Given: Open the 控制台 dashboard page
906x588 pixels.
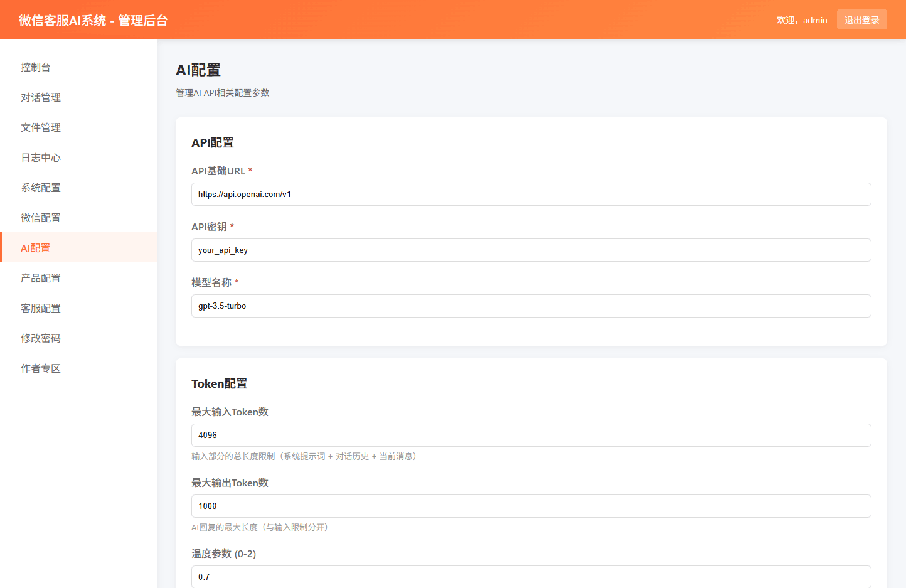Looking at the screenshot, I should click(36, 67).
